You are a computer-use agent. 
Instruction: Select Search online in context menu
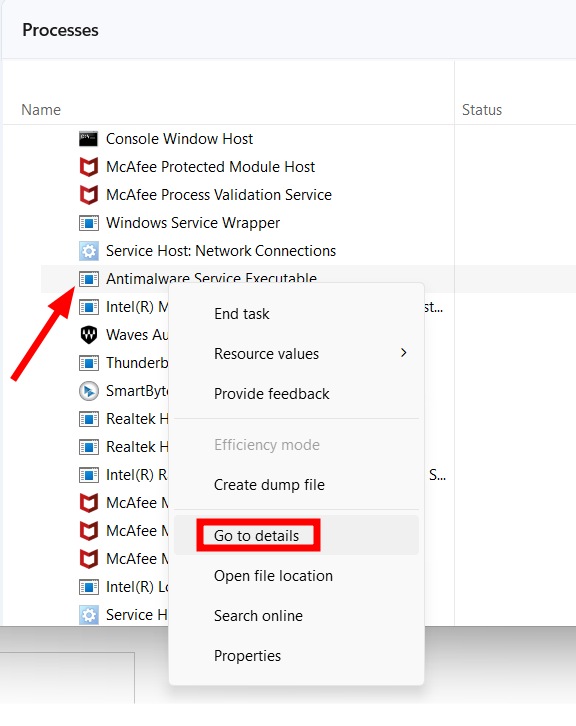click(258, 616)
